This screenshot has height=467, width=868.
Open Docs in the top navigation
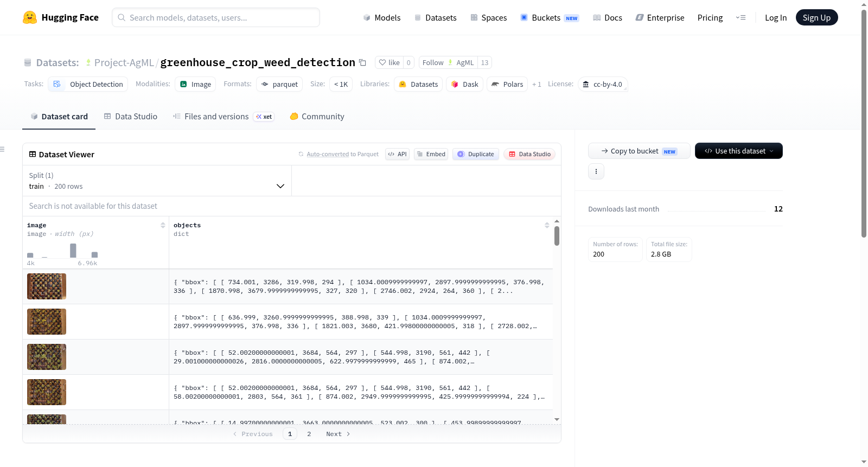click(608, 17)
